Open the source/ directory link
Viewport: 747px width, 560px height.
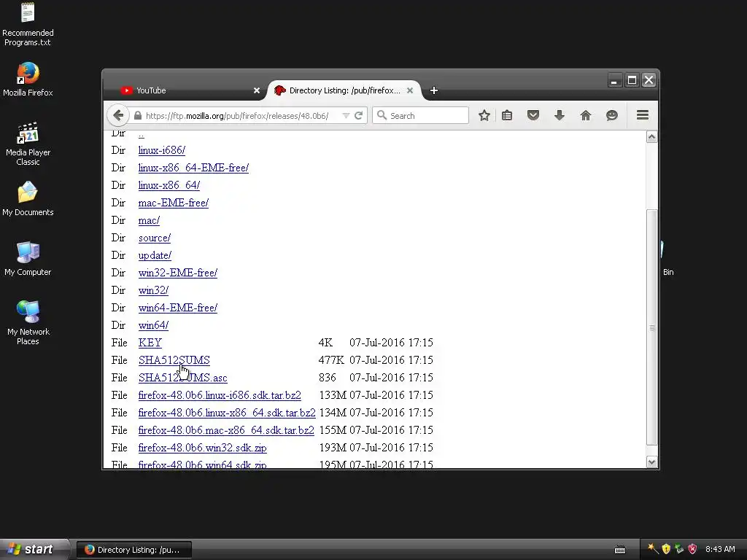coord(155,238)
